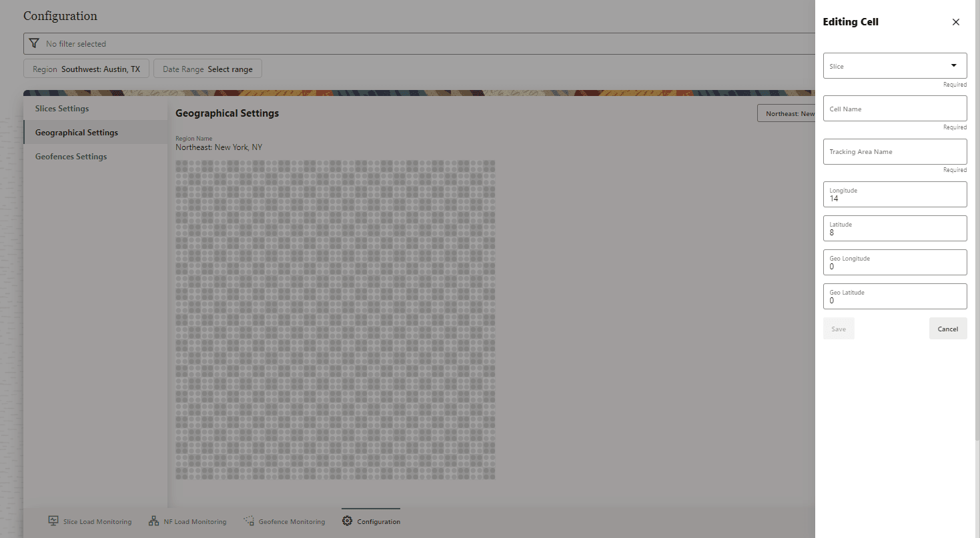
Task: Select Geographical Settings in the sidebar
Action: [95, 133]
